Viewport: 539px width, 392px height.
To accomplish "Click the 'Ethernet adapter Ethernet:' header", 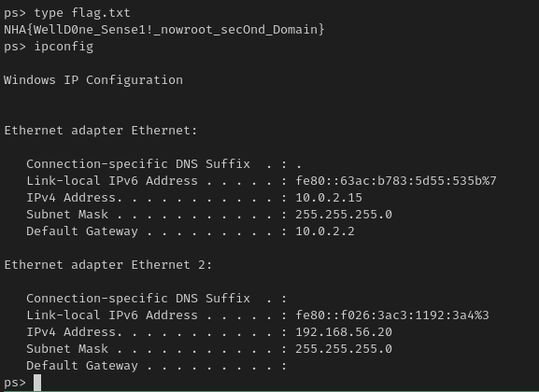I will pyautogui.click(x=101, y=131).
